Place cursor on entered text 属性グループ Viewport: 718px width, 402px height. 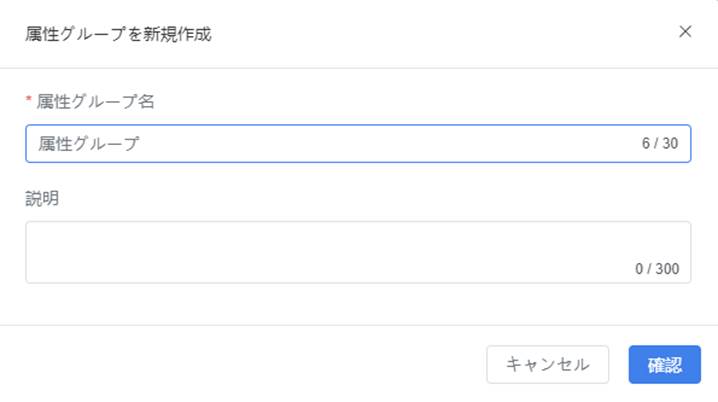[89, 144]
